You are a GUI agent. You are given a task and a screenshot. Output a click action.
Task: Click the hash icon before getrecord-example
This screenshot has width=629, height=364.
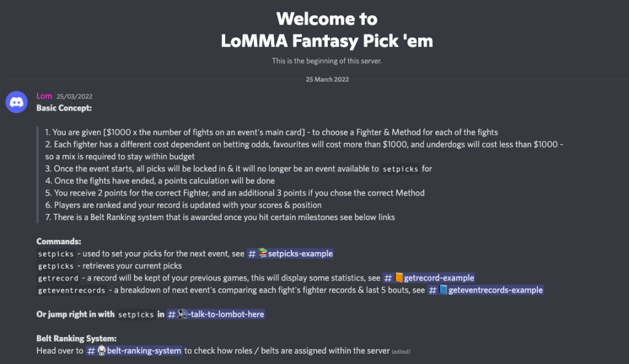(x=388, y=278)
